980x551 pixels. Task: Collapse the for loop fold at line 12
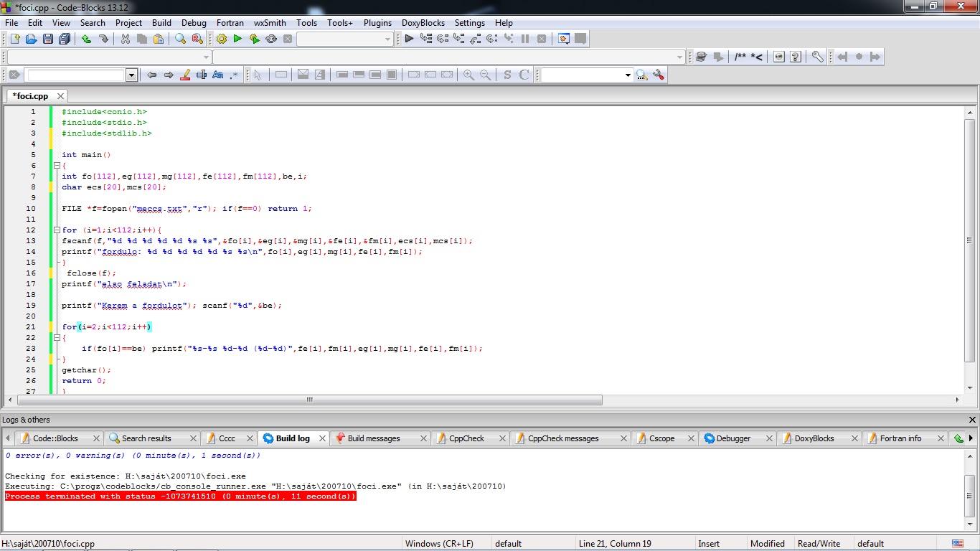click(x=56, y=230)
